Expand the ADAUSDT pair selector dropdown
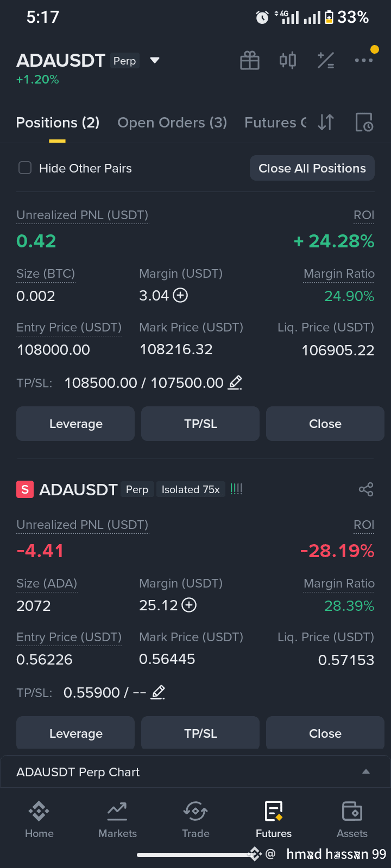The height and width of the screenshot is (868, 391). coord(155,60)
